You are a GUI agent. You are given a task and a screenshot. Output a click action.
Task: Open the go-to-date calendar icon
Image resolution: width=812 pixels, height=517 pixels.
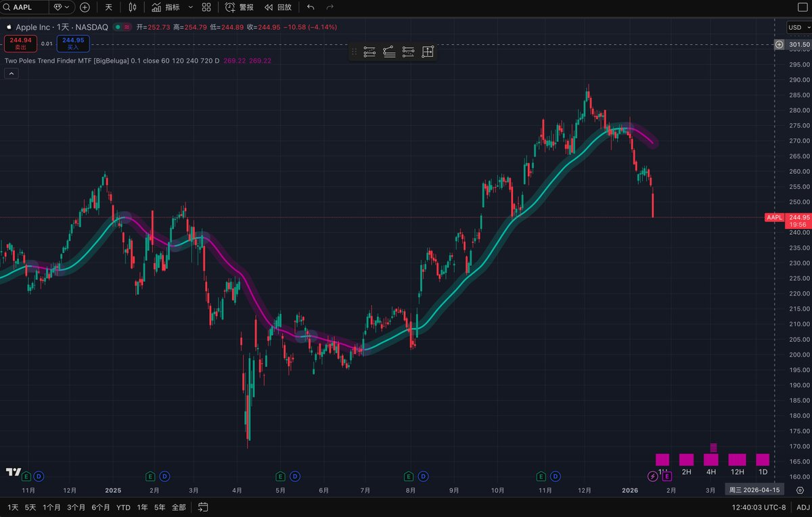coord(203,507)
